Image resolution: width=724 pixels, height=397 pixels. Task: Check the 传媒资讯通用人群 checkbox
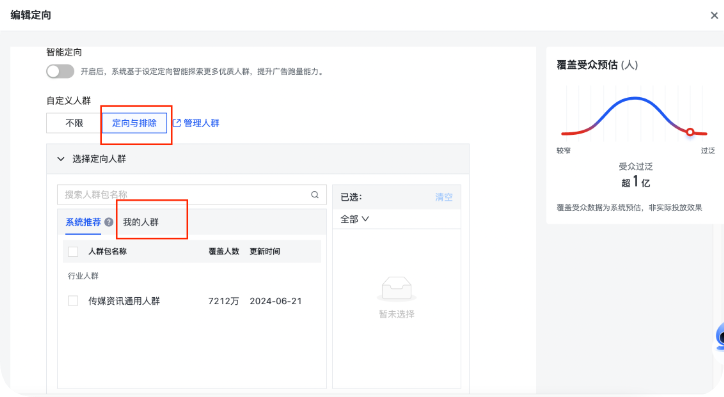click(x=73, y=301)
